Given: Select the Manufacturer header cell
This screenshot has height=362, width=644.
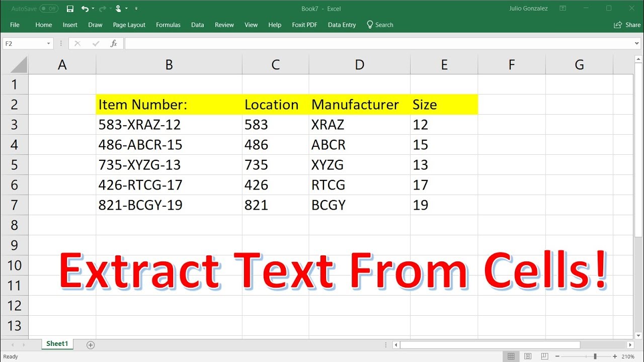Looking at the screenshot, I should (360, 105).
